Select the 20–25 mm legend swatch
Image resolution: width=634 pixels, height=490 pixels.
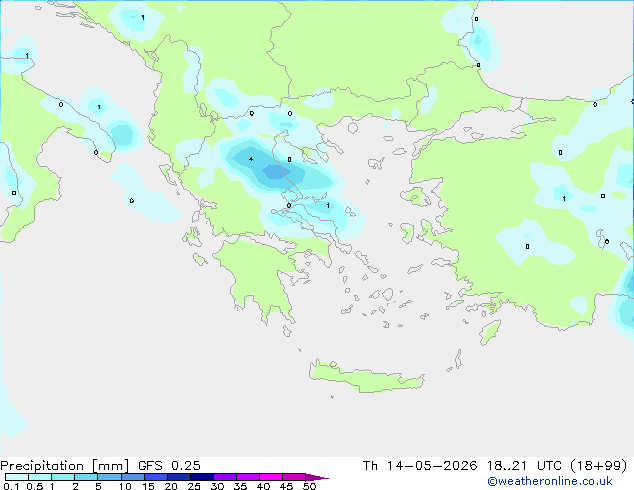pyautogui.click(x=178, y=477)
